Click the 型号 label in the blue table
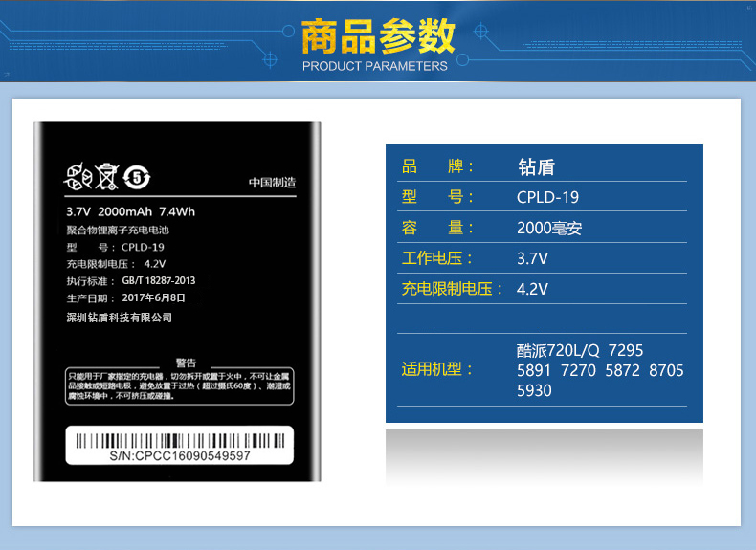Viewport: 756px width, 550px height. coord(437,197)
